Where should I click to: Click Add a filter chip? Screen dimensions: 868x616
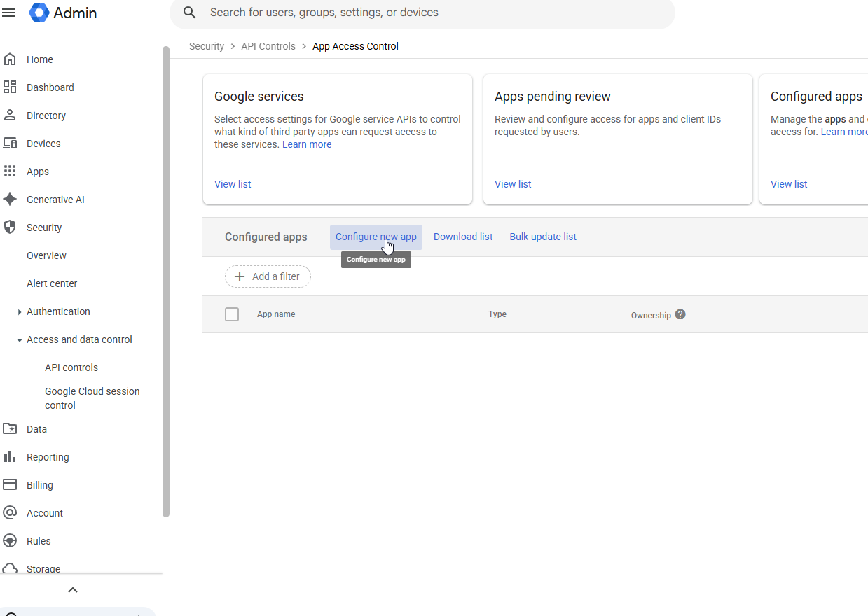tap(268, 276)
